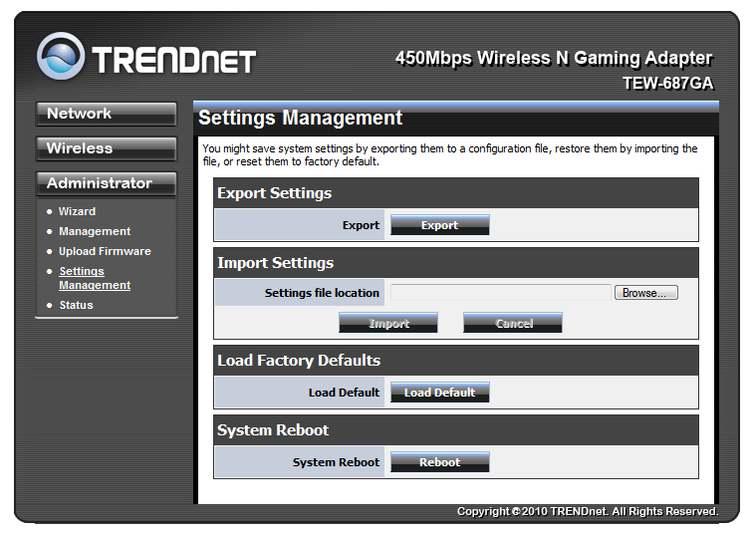Open the Wireless menu section

click(x=106, y=148)
